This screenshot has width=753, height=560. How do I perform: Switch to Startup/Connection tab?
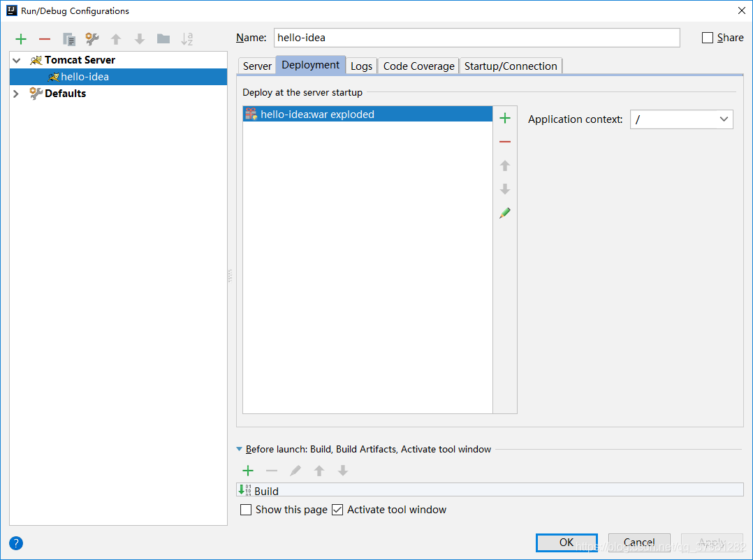coord(511,66)
